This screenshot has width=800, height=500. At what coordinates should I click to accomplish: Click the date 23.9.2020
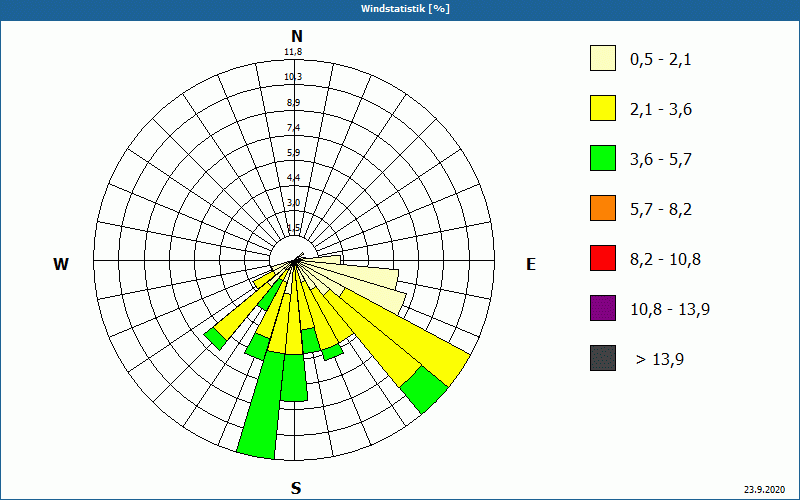click(764, 490)
